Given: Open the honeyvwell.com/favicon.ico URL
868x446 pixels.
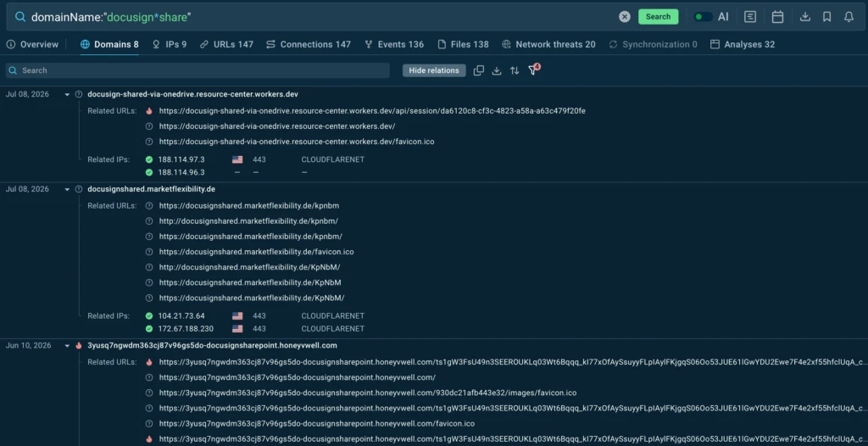Looking at the screenshot, I should coord(317,424).
